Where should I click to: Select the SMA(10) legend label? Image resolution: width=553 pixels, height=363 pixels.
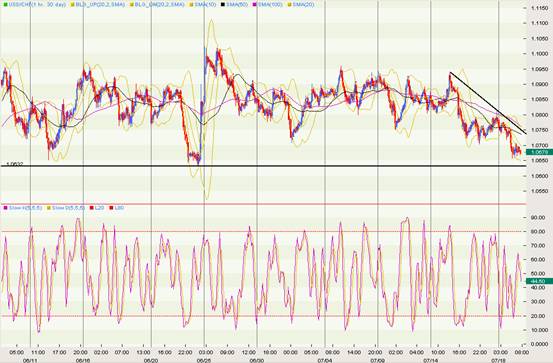(x=205, y=5)
